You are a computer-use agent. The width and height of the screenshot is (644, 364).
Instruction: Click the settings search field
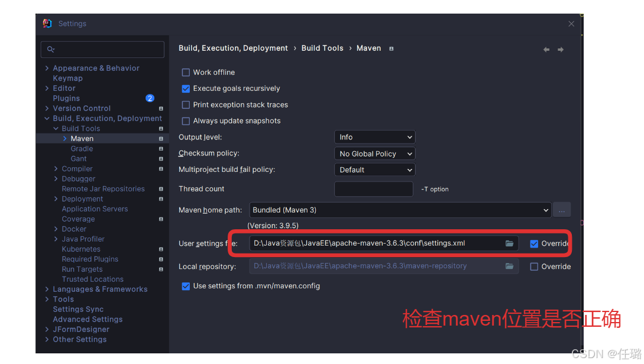point(103,49)
